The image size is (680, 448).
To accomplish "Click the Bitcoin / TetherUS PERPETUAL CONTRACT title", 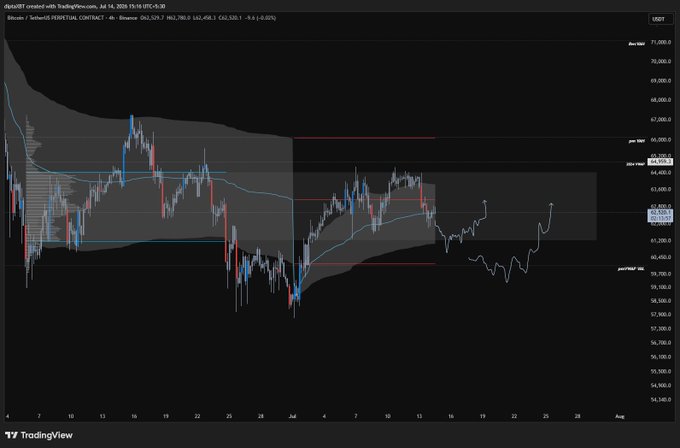I will pyautogui.click(x=56, y=18).
